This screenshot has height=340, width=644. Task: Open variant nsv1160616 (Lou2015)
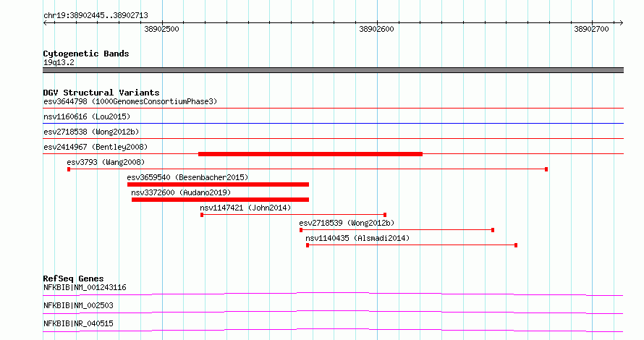[87, 116]
